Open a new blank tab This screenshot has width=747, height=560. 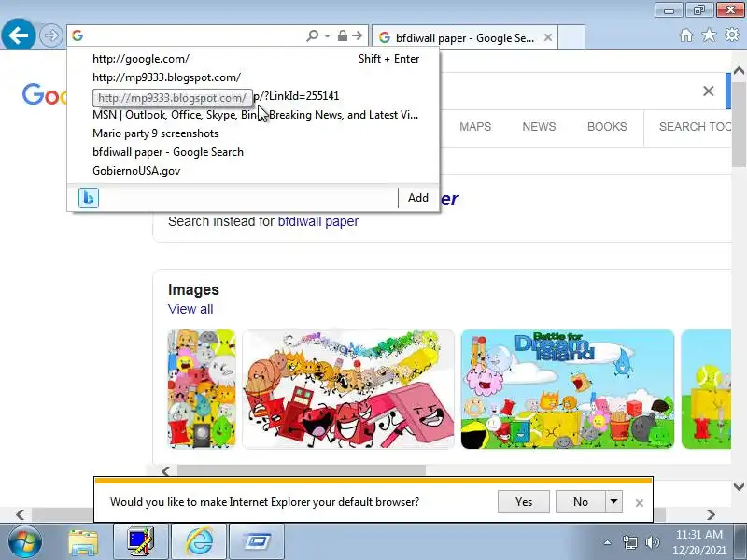coord(571,37)
